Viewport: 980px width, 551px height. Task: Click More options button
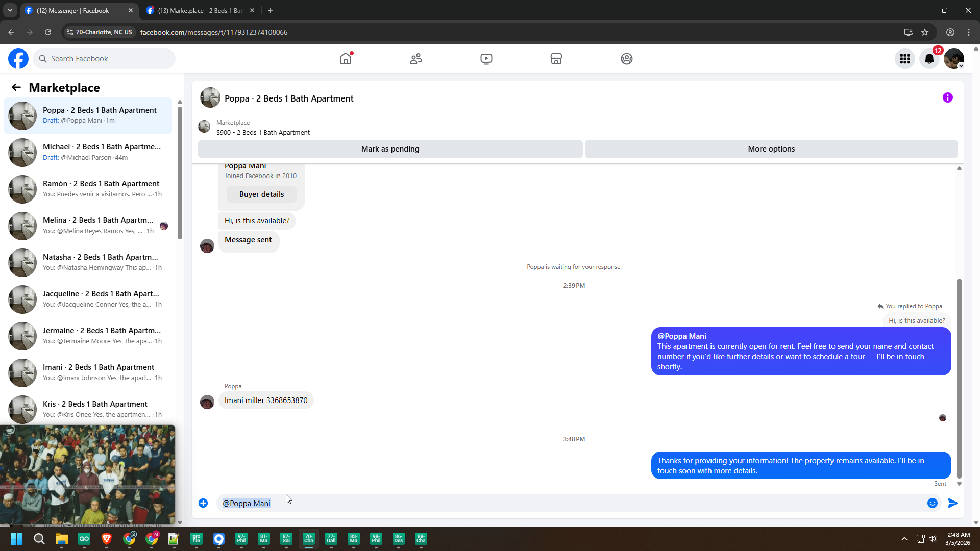click(771, 149)
